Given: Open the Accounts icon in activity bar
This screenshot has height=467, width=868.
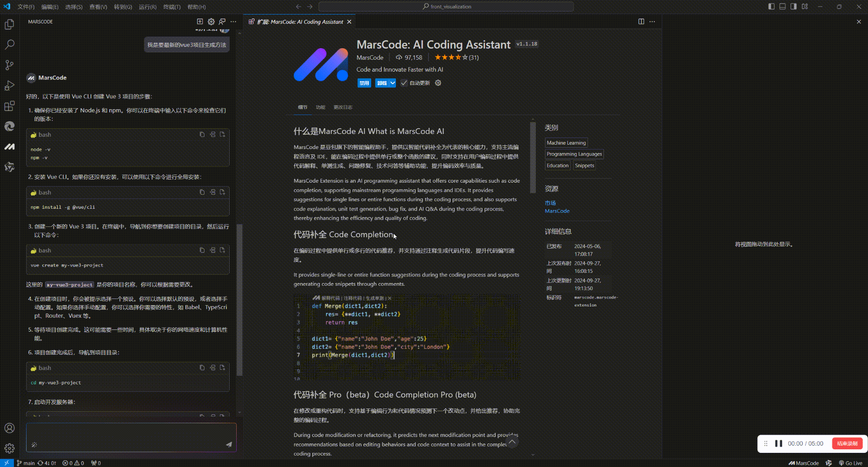Looking at the screenshot, I should [9, 428].
